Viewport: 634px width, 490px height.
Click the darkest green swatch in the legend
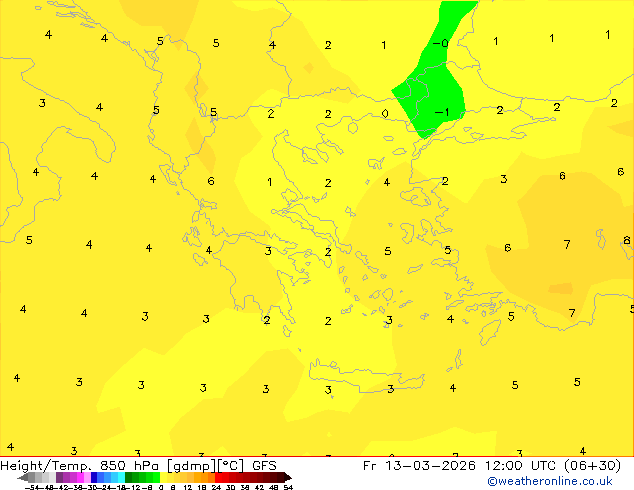(129, 477)
